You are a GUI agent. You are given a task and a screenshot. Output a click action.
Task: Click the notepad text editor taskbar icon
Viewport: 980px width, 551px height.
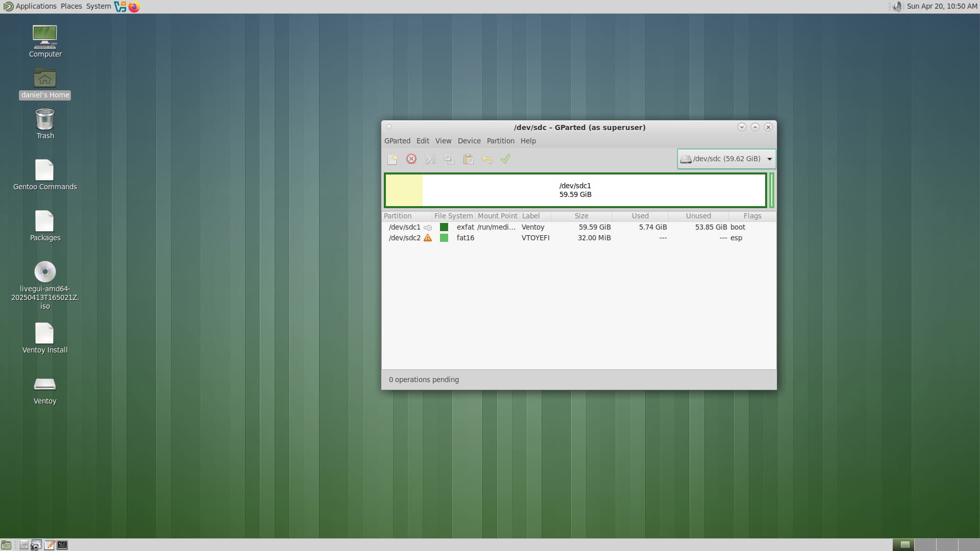pyautogui.click(x=50, y=545)
